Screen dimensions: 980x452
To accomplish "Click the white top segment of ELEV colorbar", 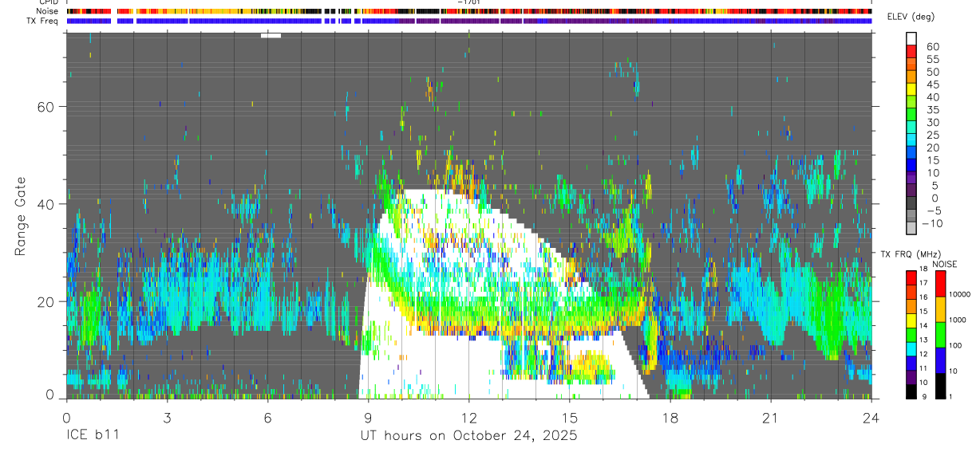I will point(911,38).
